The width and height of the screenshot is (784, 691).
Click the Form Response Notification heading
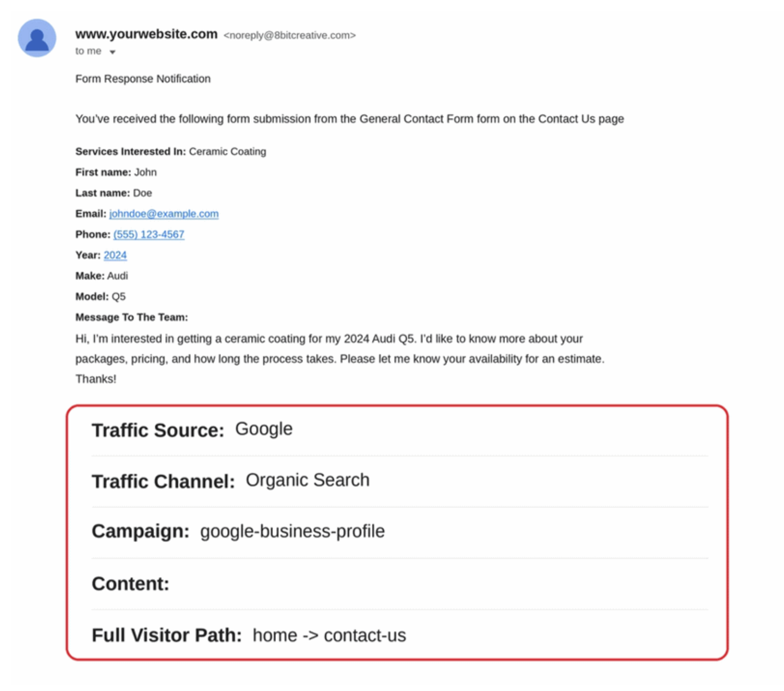click(x=143, y=78)
